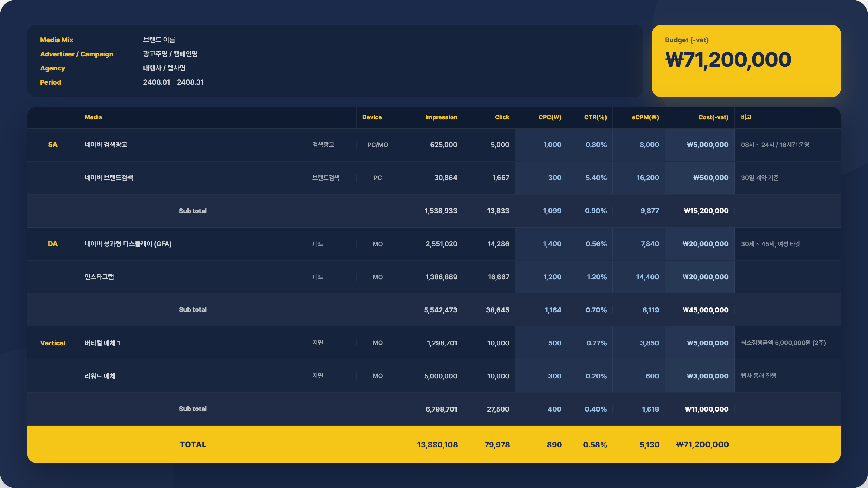This screenshot has height=488, width=868.
Task: Click the note 08시 ~ 24시 / 16시간 운영
Action: point(775,145)
